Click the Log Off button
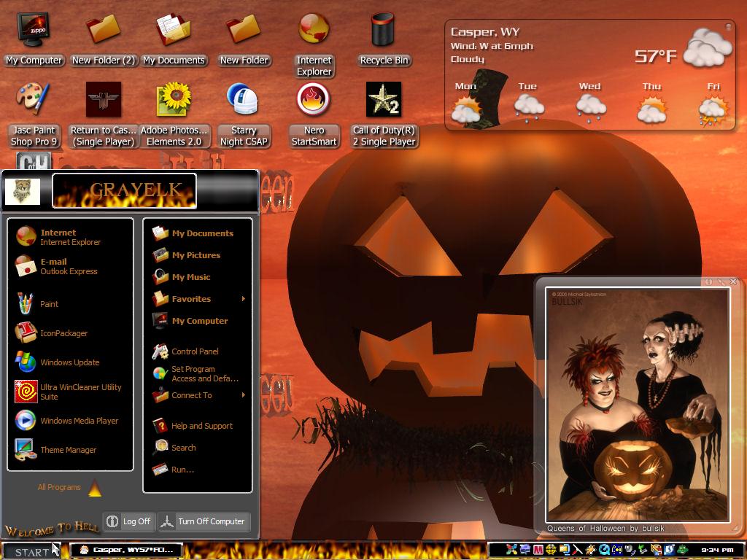The width and height of the screenshot is (747, 560). 128,521
